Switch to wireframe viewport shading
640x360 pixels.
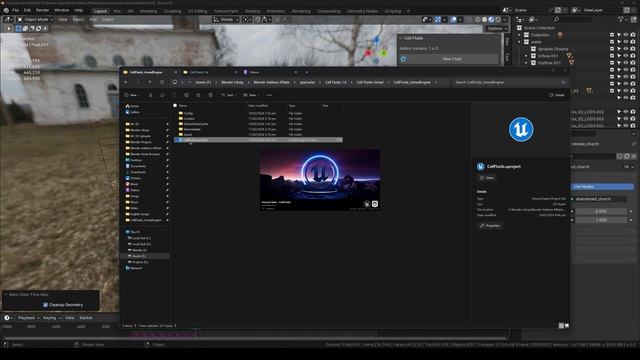(478, 19)
